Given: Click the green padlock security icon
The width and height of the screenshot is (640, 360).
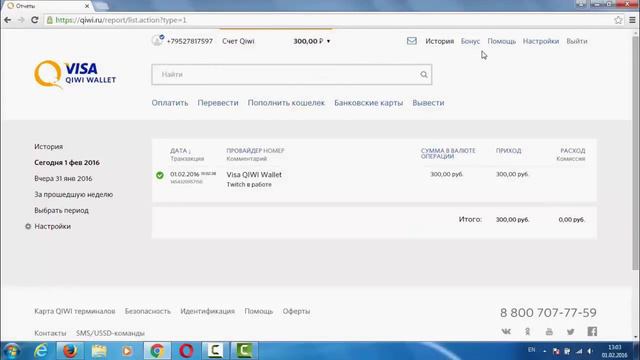Looking at the screenshot, I should (50, 20).
